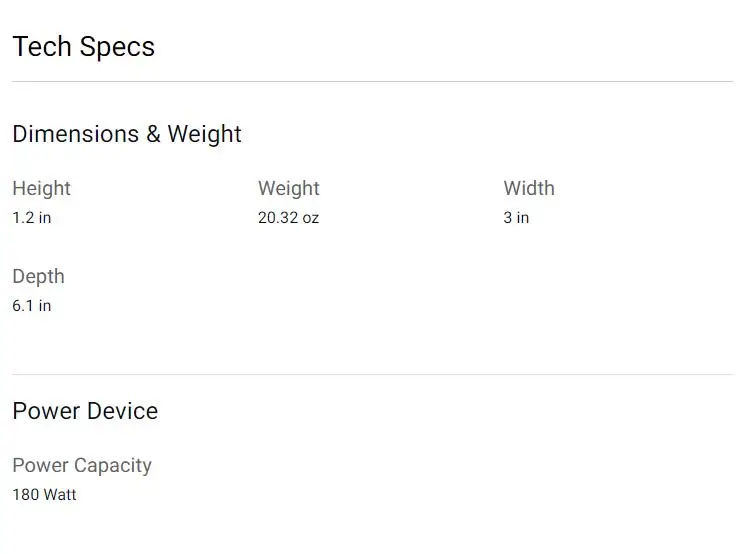The image size is (750, 554).
Task: Select the Power Capacity label
Action: point(82,465)
